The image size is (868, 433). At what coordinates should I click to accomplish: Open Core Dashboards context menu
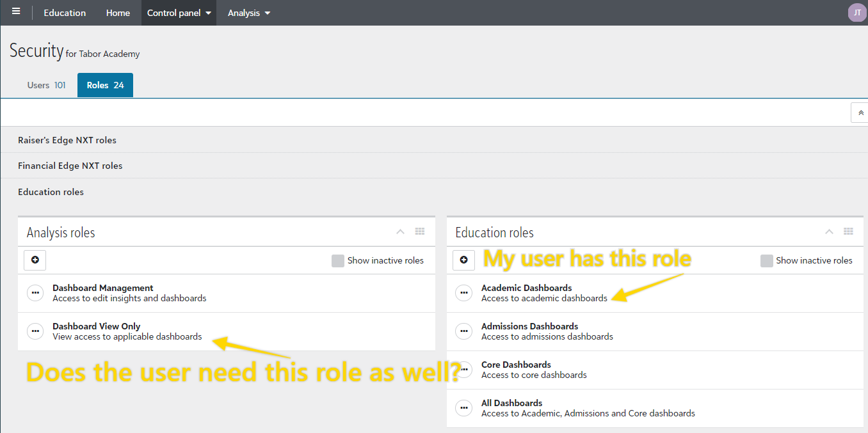coord(463,370)
